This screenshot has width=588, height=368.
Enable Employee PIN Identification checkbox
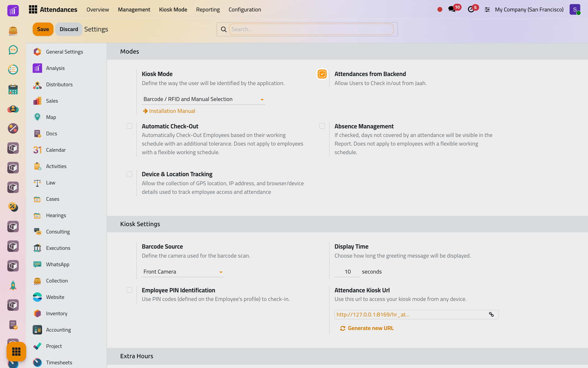[x=130, y=290]
